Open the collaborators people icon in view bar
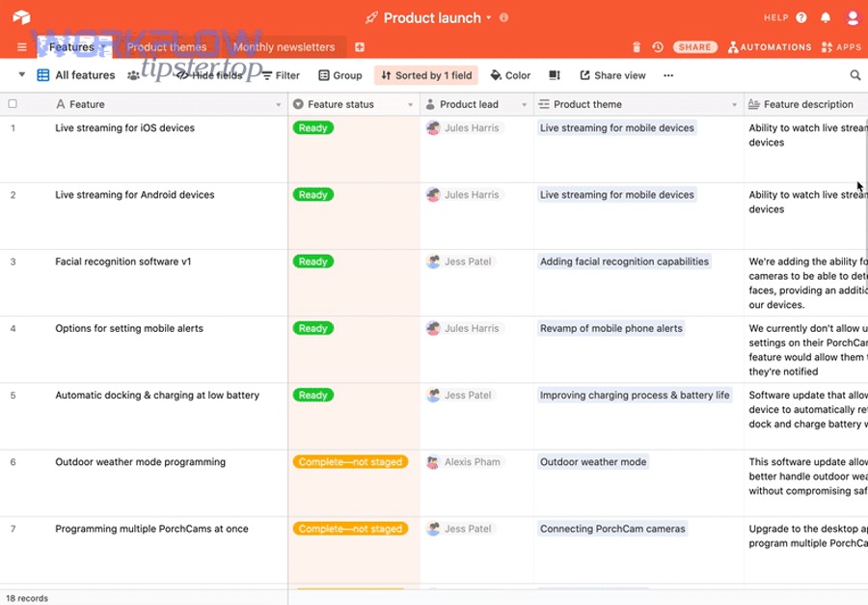Viewport: 868px width, 605px height. click(x=133, y=75)
